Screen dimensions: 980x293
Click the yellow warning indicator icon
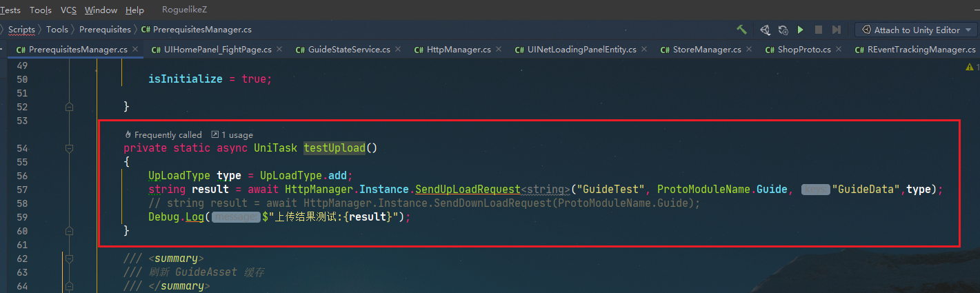tap(970, 67)
